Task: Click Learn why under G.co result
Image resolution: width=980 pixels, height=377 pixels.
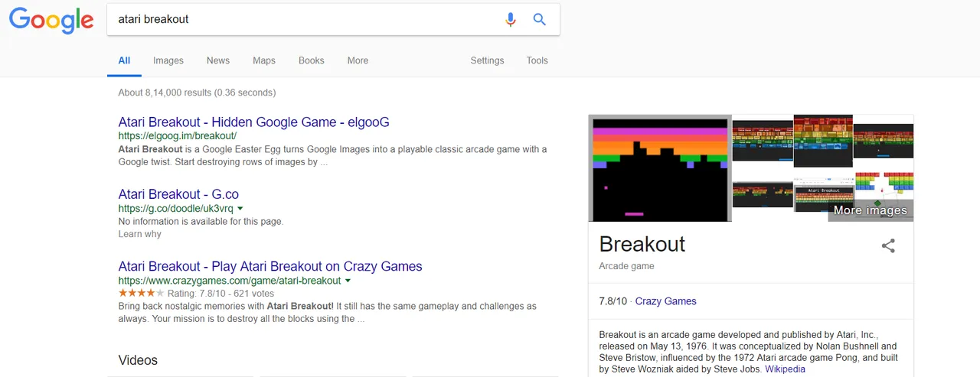Action: pos(140,234)
